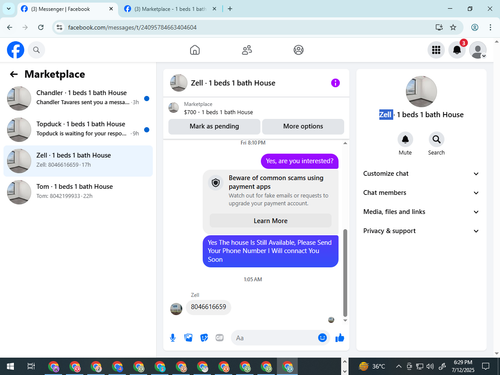The width and height of the screenshot is (500, 375).
Task: Search in conversation magnifier icon
Action: [x=436, y=139]
